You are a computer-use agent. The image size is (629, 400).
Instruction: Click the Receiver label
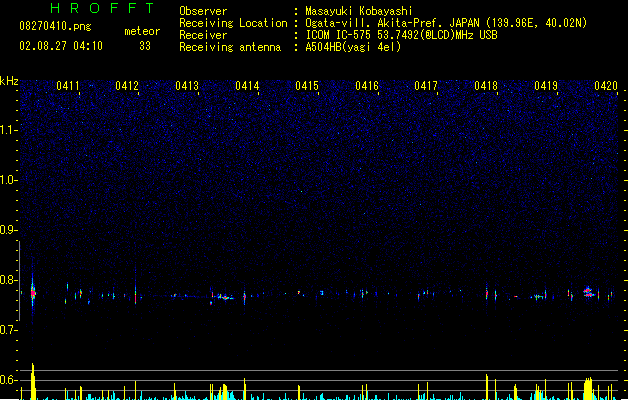[x=203, y=35]
